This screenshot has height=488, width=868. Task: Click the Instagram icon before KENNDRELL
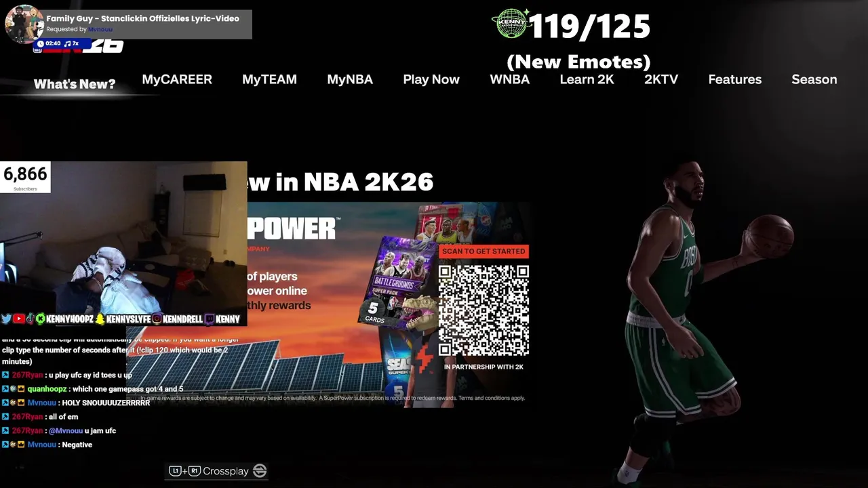pos(157,319)
